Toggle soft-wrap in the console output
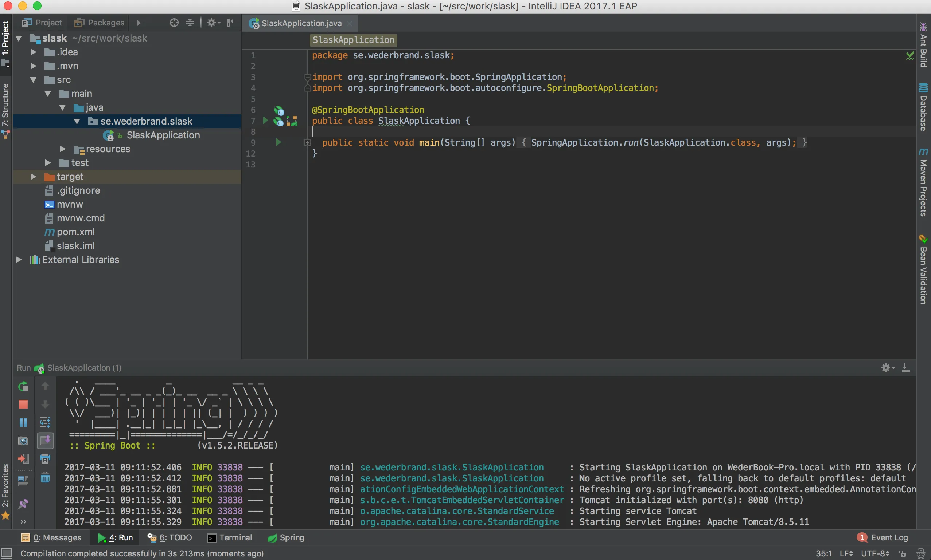 pyautogui.click(x=45, y=422)
